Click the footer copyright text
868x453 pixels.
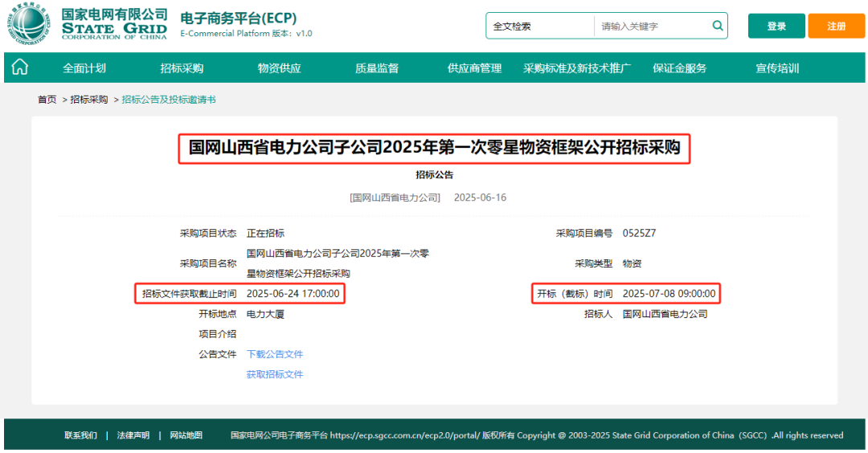coord(537,435)
